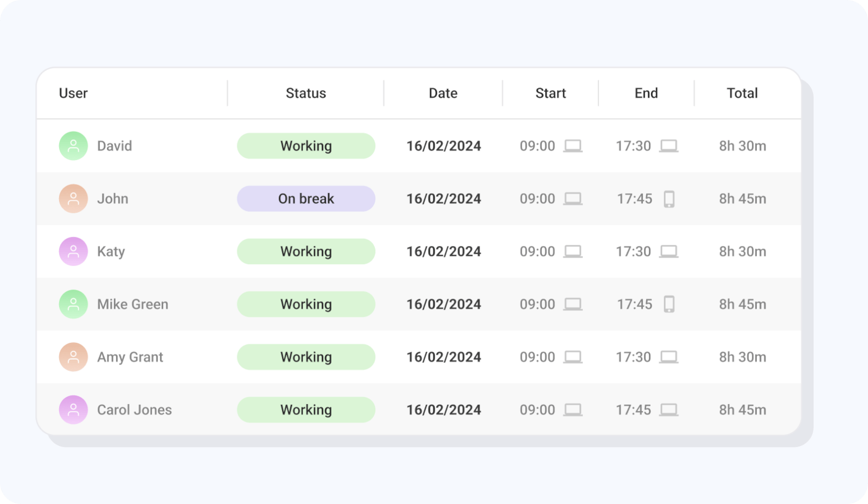Viewport: 868px width, 504px height.
Task: Sort by the User column header
Action: coord(73,93)
